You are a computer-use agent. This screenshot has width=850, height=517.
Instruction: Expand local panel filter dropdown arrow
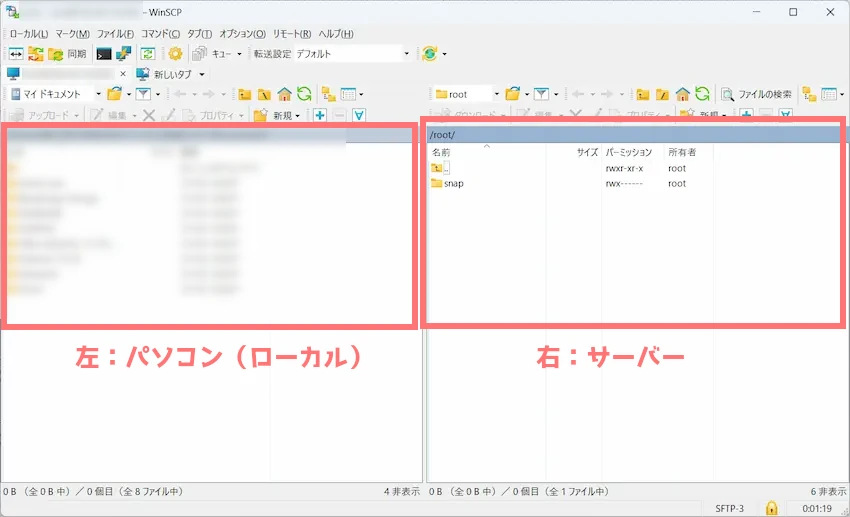click(158, 94)
